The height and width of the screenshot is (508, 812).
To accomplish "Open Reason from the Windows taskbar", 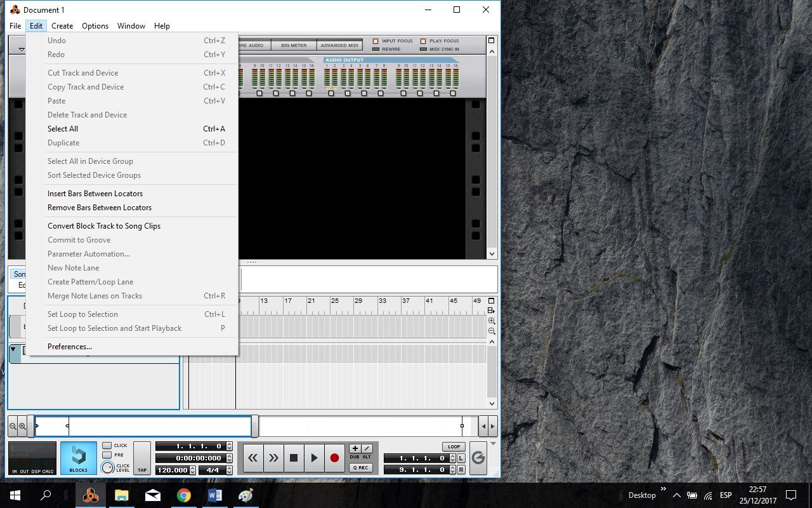I will (91, 495).
